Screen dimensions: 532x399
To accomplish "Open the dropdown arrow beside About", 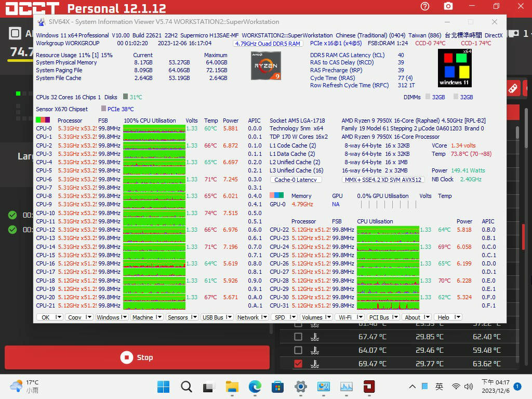I will pyautogui.click(x=427, y=317).
